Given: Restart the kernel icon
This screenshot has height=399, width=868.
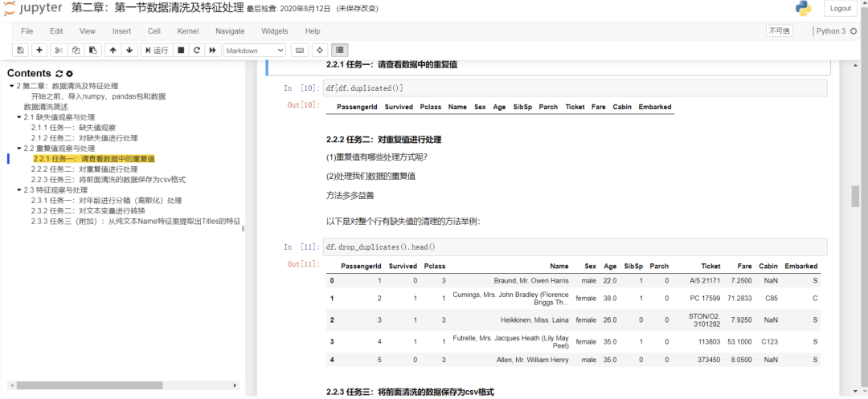Looking at the screenshot, I should tap(197, 51).
